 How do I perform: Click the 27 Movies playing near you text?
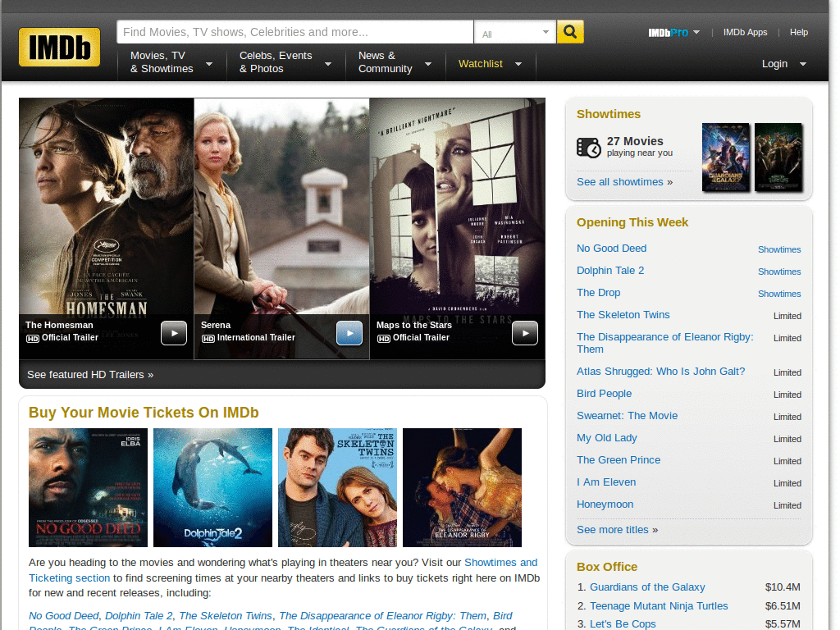[639, 146]
